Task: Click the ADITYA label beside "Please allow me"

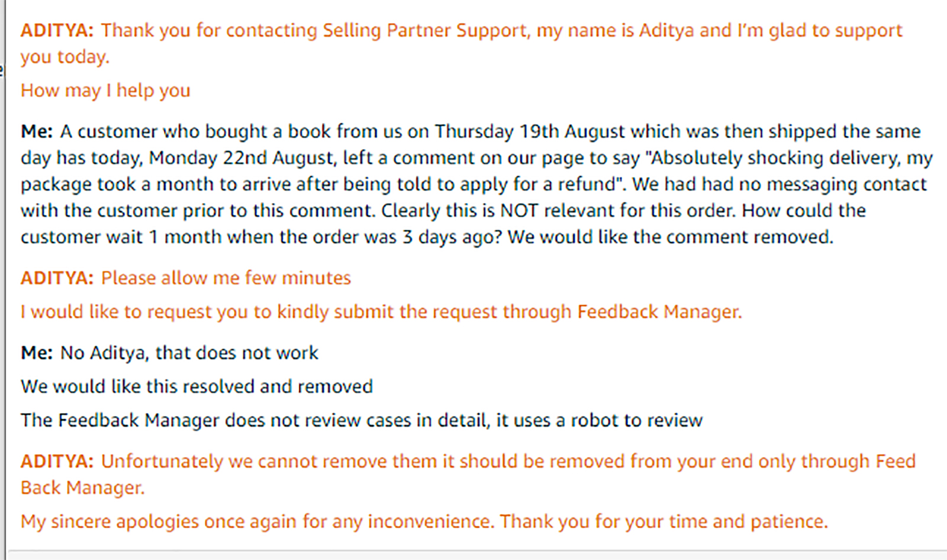Action: pos(57,278)
